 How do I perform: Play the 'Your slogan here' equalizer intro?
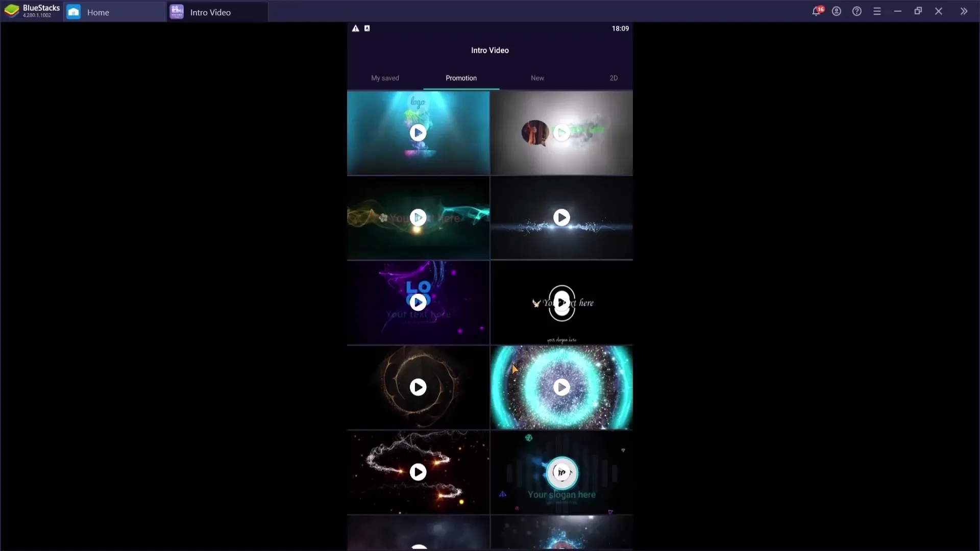[x=561, y=472]
